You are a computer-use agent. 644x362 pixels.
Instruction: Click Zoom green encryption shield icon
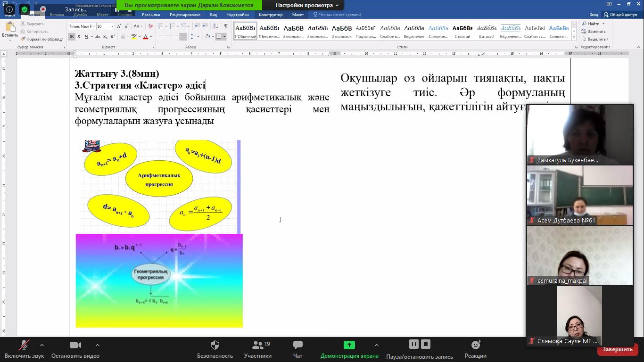[25, 9]
